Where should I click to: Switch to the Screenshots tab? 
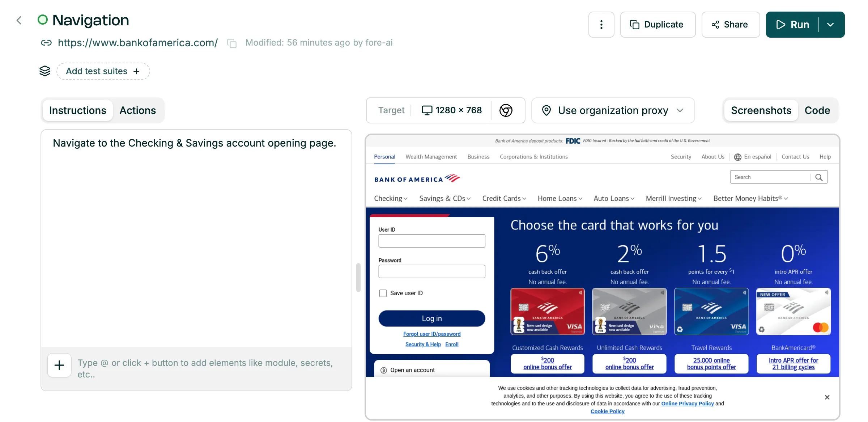pos(761,110)
